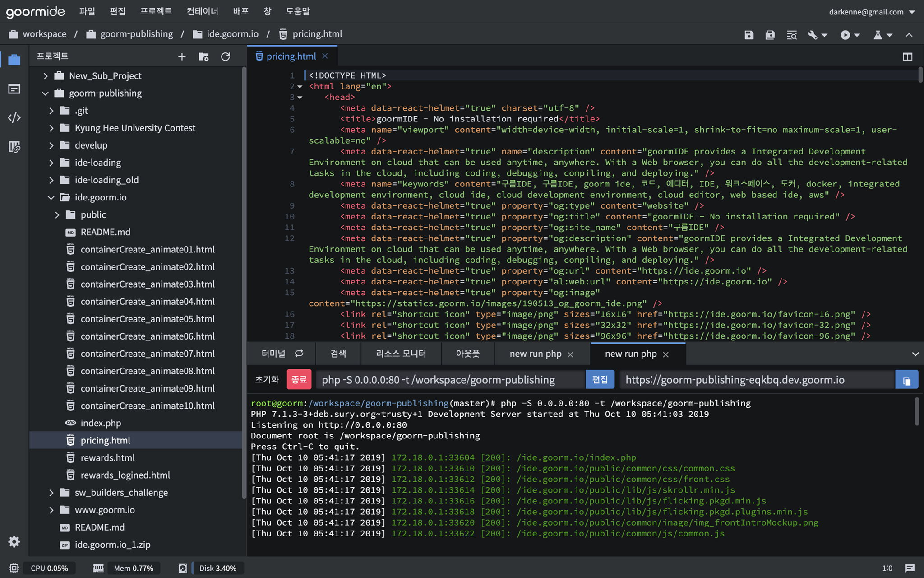Viewport: 924px width, 578px height.
Task: Click the blue 편집 button
Action: point(600,379)
